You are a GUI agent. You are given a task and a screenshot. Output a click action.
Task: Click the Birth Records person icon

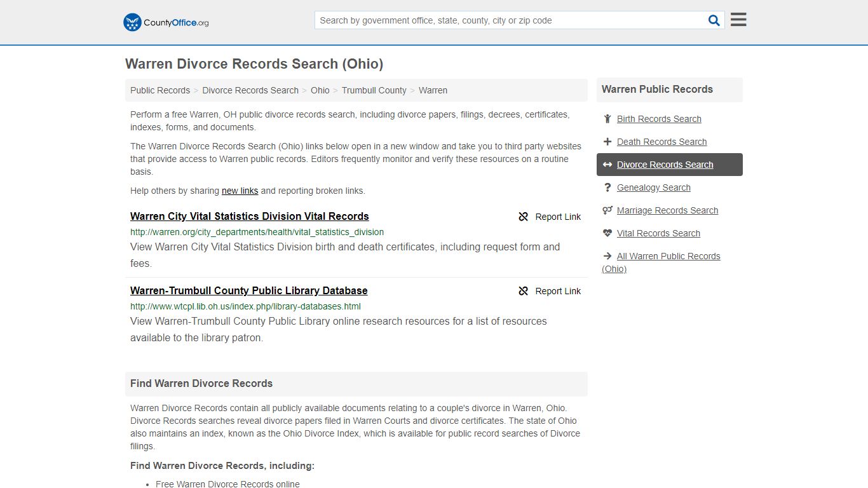pyautogui.click(x=607, y=119)
